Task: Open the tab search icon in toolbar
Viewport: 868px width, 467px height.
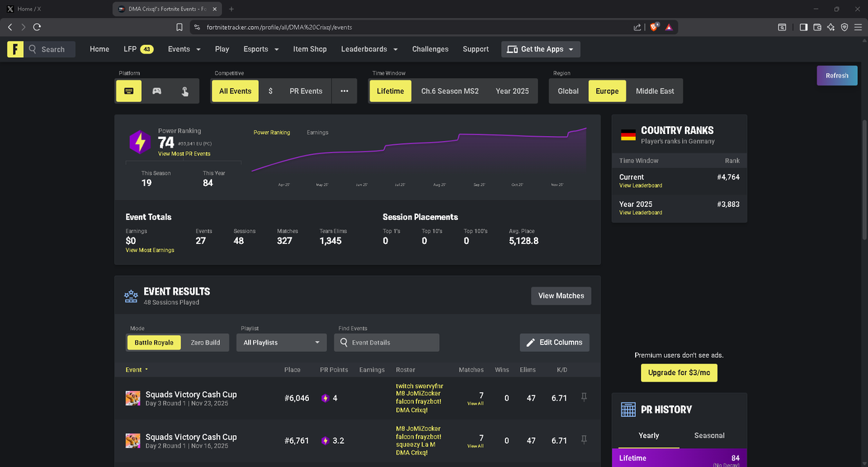Action: click(x=782, y=27)
